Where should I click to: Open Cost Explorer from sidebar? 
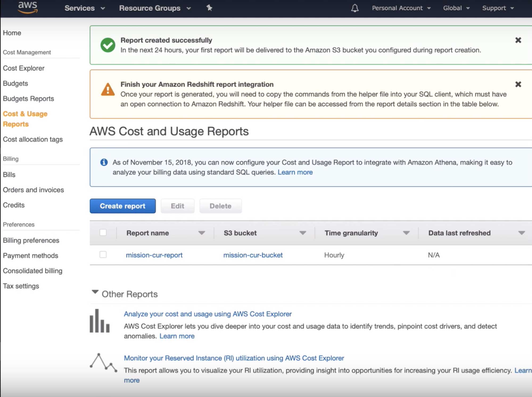click(24, 68)
